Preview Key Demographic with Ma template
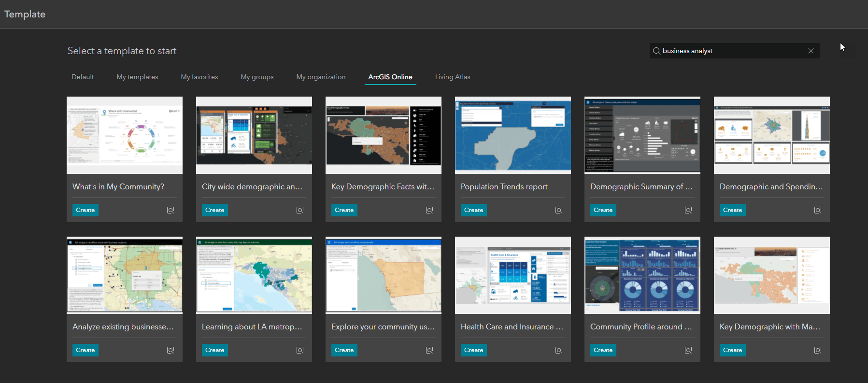The height and width of the screenshot is (383, 868). click(x=818, y=350)
